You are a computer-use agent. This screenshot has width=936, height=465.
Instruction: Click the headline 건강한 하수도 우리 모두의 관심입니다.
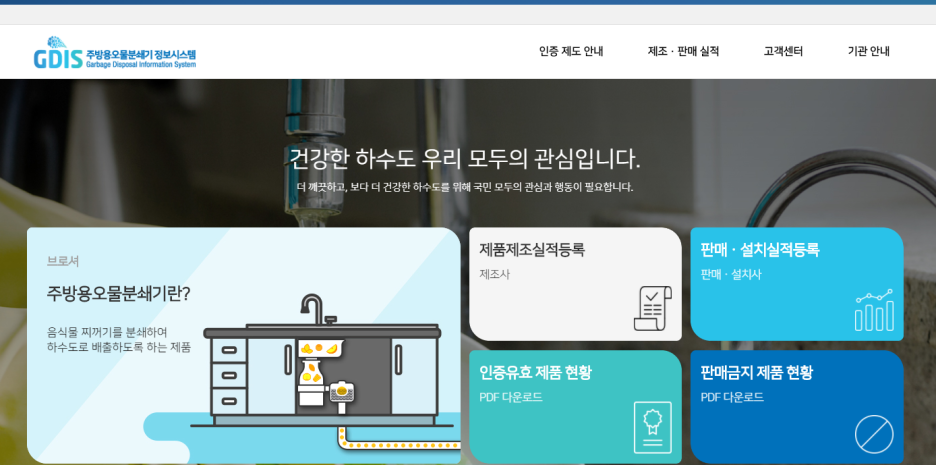464,159
